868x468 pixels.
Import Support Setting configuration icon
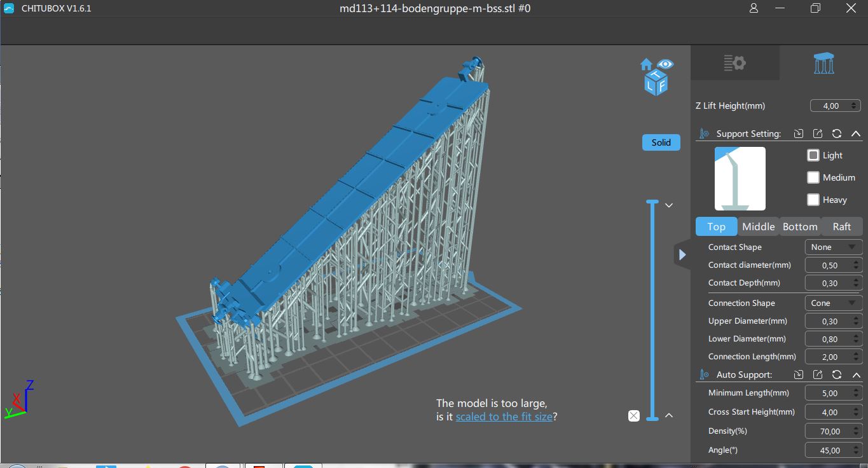tap(799, 134)
